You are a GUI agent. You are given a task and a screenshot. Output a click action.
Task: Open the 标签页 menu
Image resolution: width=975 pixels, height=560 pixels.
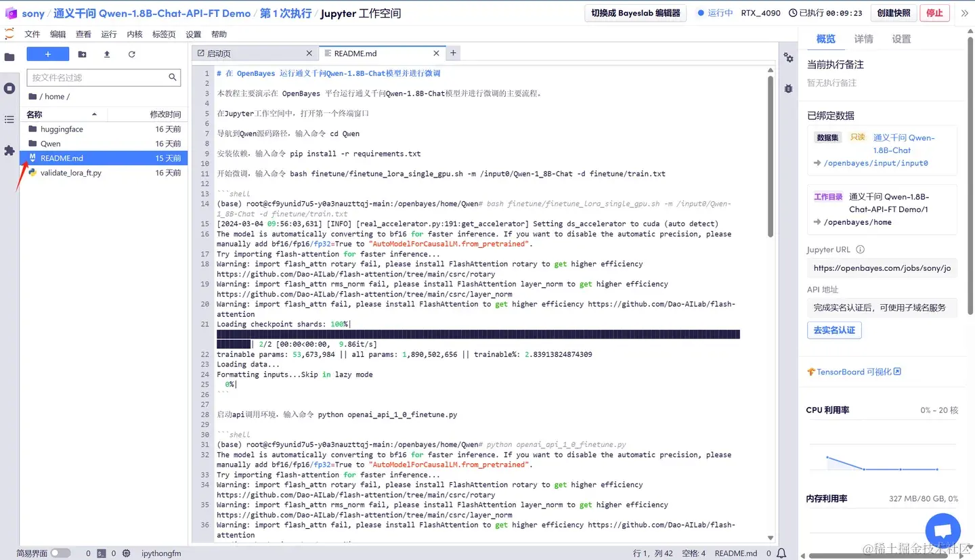coord(164,34)
